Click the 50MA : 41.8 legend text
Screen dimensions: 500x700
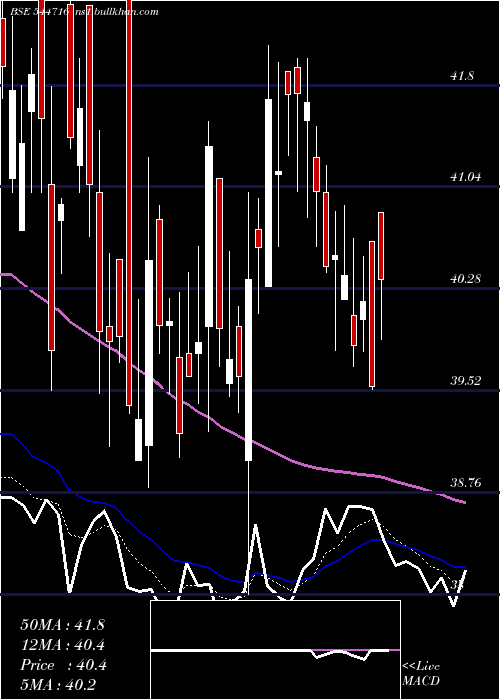(62, 625)
